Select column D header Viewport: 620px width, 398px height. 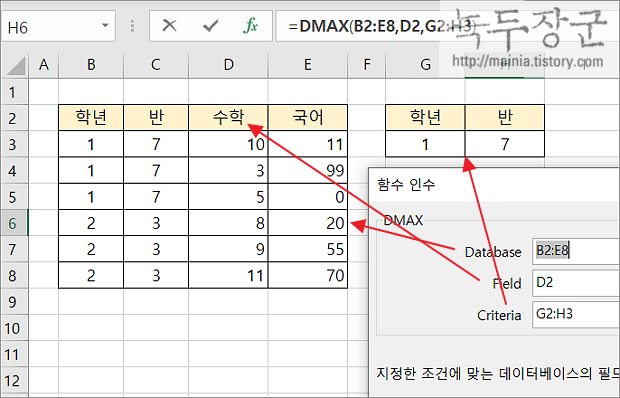point(228,64)
